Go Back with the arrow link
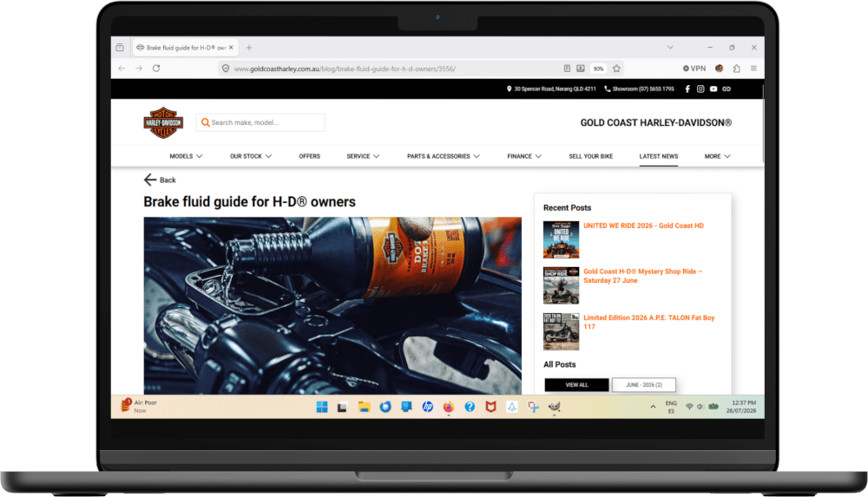Image resolution: width=868 pixels, height=497 pixels. point(160,180)
